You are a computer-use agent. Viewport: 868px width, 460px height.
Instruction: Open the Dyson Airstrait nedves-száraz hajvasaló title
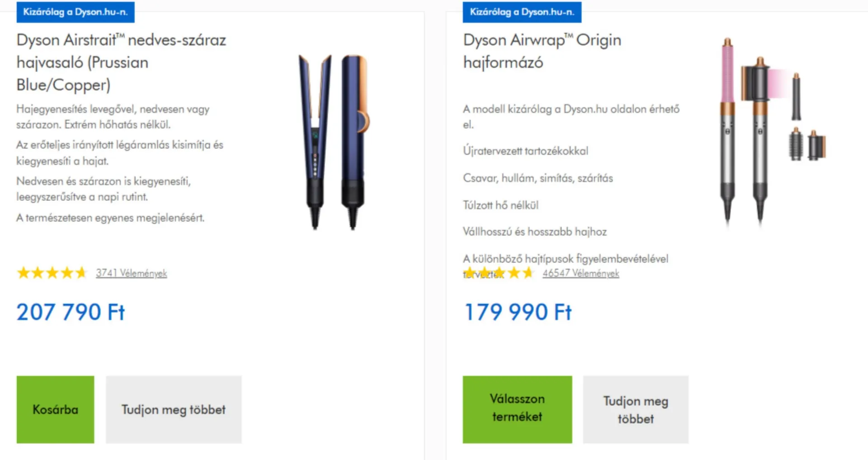[x=121, y=62]
